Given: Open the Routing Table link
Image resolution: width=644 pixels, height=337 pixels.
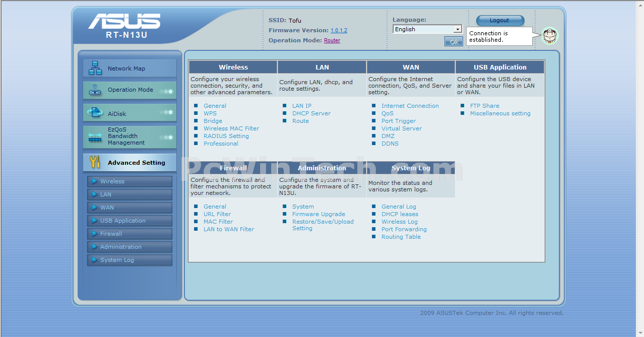Looking at the screenshot, I should [x=401, y=237].
